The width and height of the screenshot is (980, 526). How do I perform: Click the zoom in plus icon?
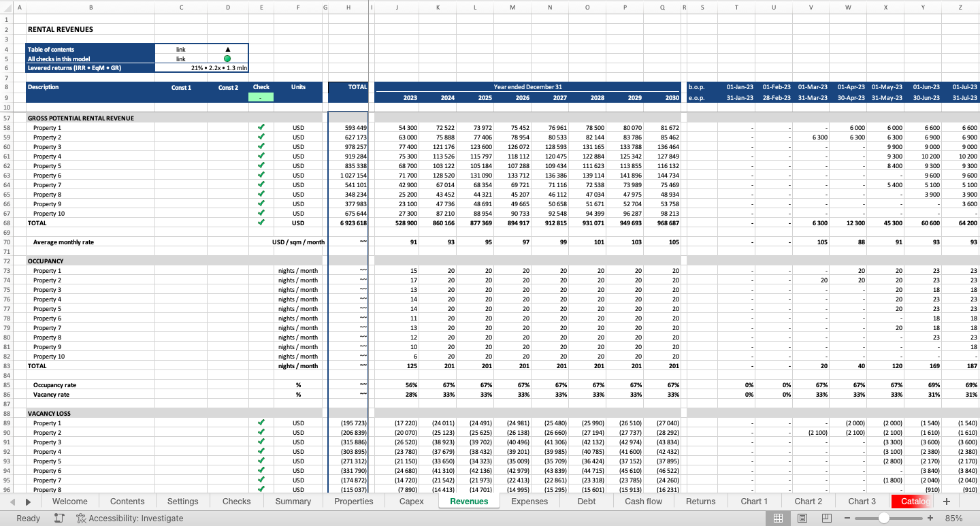pyautogui.click(x=930, y=518)
